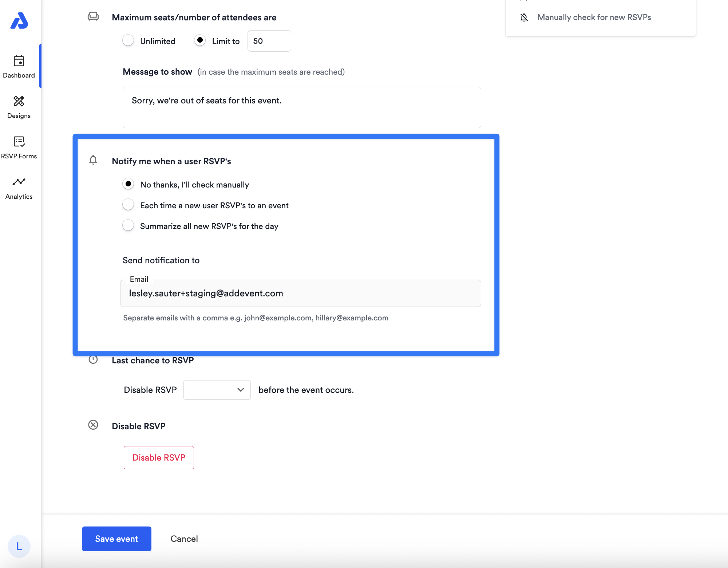Select the Unlimited seats radio button
Image resolution: width=728 pixels, height=568 pixels.
[128, 40]
